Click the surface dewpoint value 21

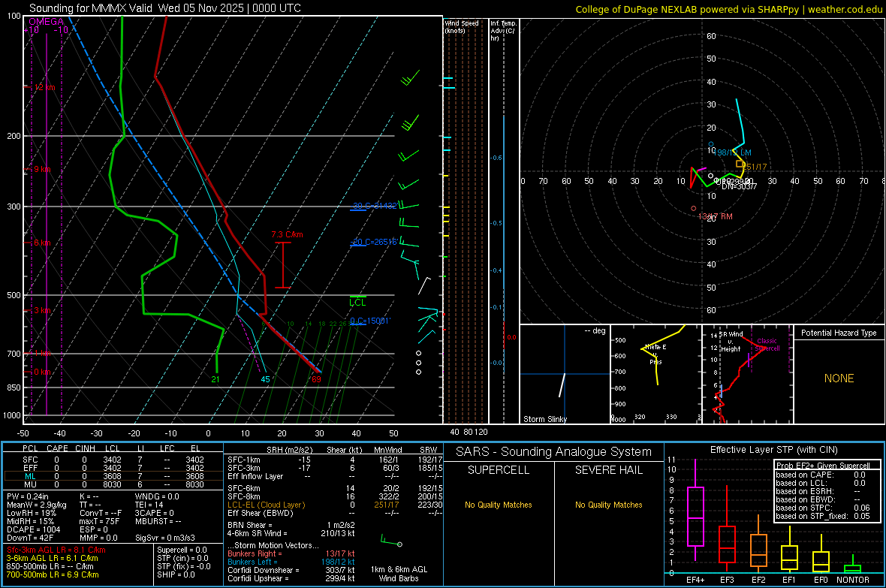click(215, 379)
